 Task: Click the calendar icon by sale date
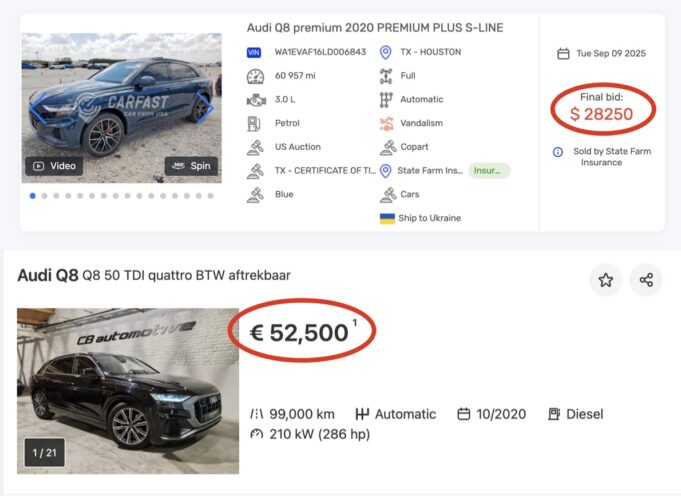563,53
